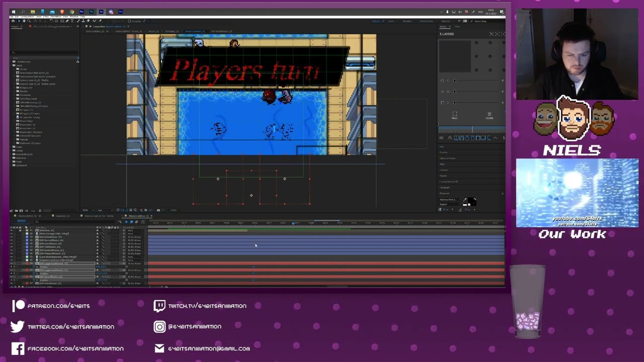Select the Zoom magnifier tool
This screenshot has width=644, height=362.
click(29, 21)
